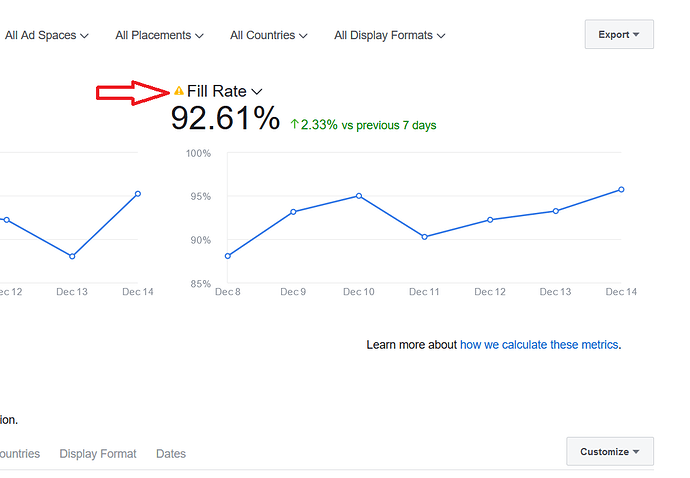Screen dimensions: 690x478
Task: Open the how we calculate these metrics link
Action: tap(539, 345)
